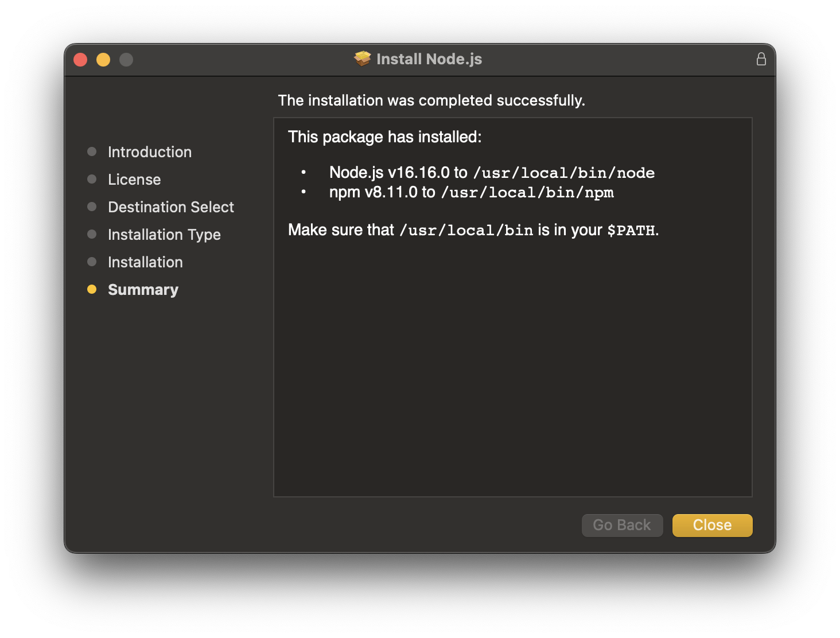
Task: Click the yellow bullet next to Summary
Action: tap(92, 289)
